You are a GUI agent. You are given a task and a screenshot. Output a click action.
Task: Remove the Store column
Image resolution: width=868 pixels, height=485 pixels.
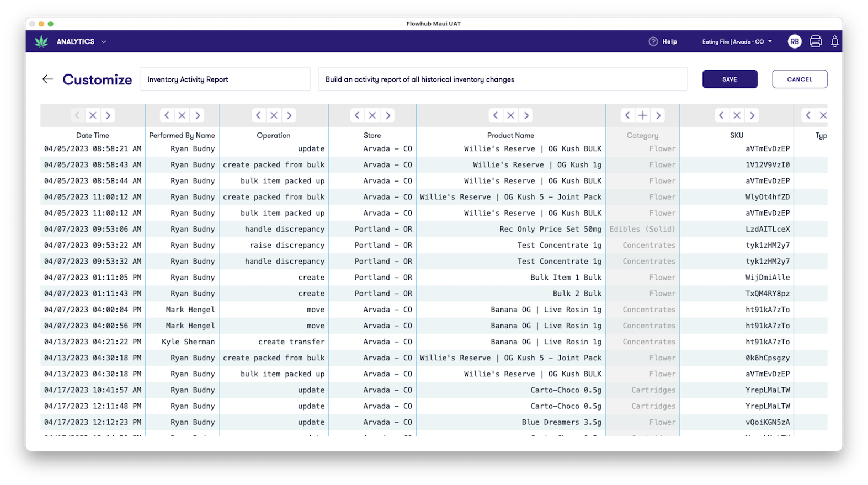(x=372, y=115)
